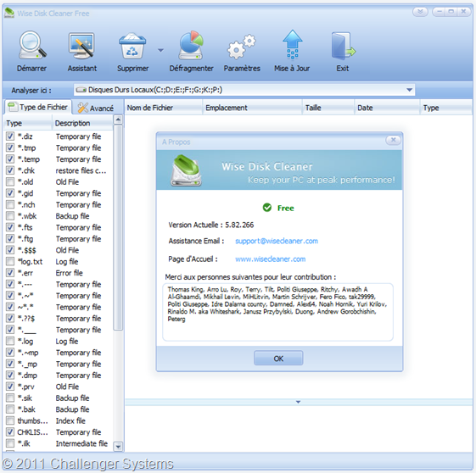Image resolution: width=476 pixels, height=473 pixels.
Task: Select the *.chk restore files row
Action: click(x=59, y=170)
